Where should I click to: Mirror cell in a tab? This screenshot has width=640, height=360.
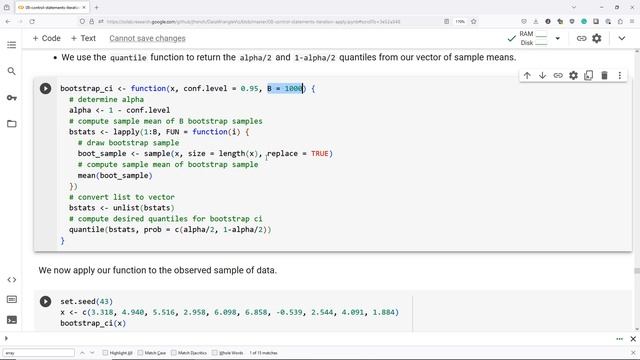click(x=589, y=76)
